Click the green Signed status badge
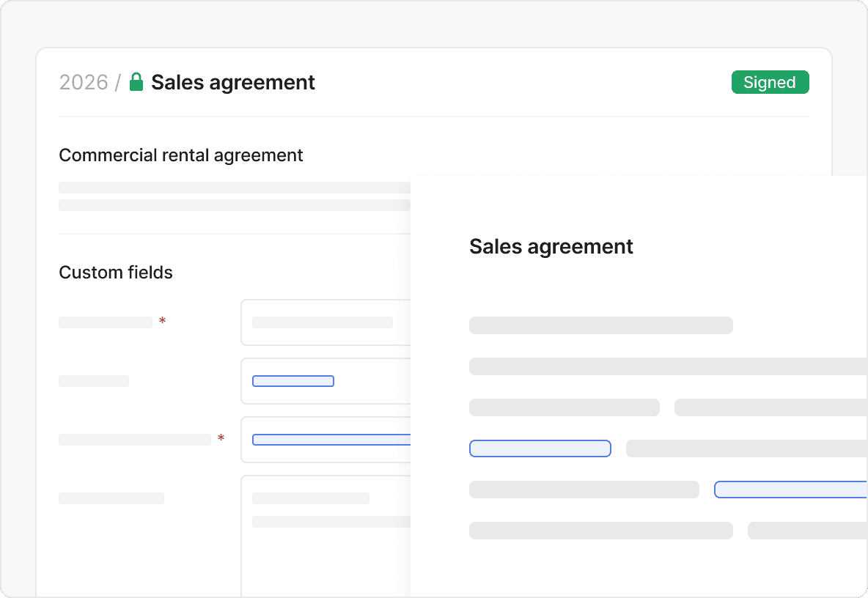The image size is (868, 598). 770,82
